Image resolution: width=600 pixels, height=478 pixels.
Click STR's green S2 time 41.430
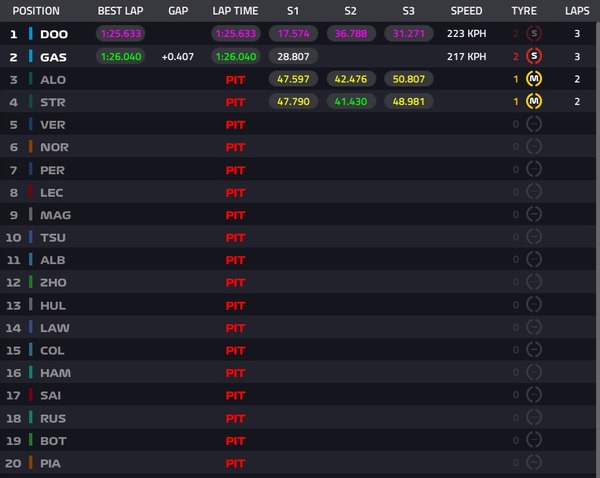click(351, 101)
